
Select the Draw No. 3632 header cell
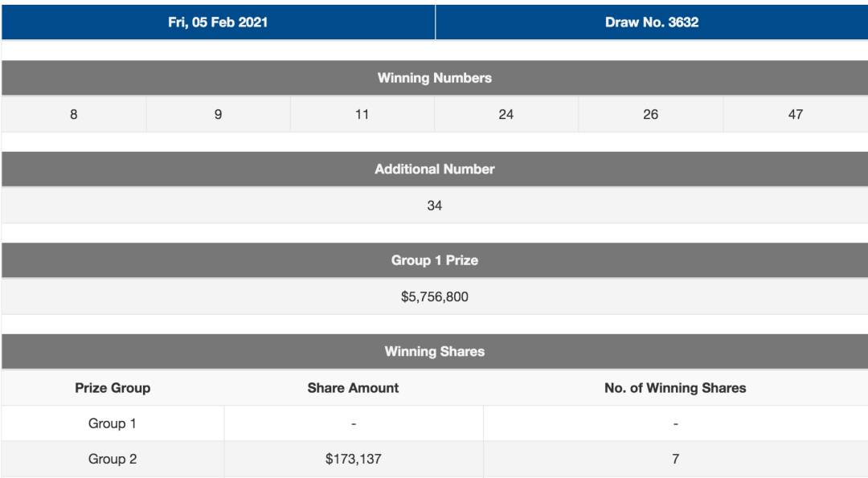click(652, 22)
